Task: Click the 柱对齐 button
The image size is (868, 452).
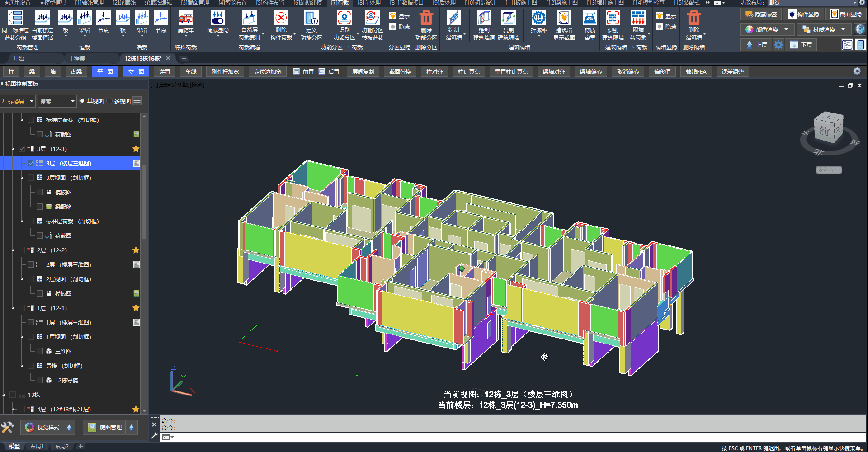Action: point(434,72)
